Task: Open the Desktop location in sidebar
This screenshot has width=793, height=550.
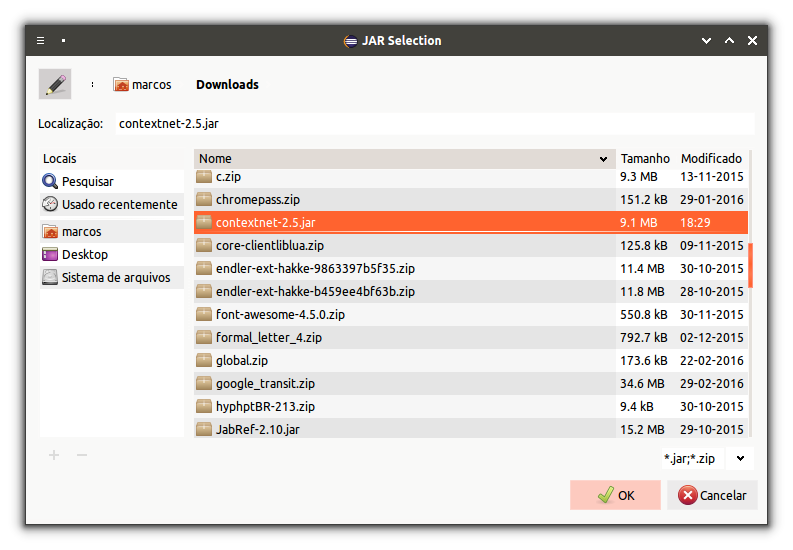Action: tap(84, 254)
